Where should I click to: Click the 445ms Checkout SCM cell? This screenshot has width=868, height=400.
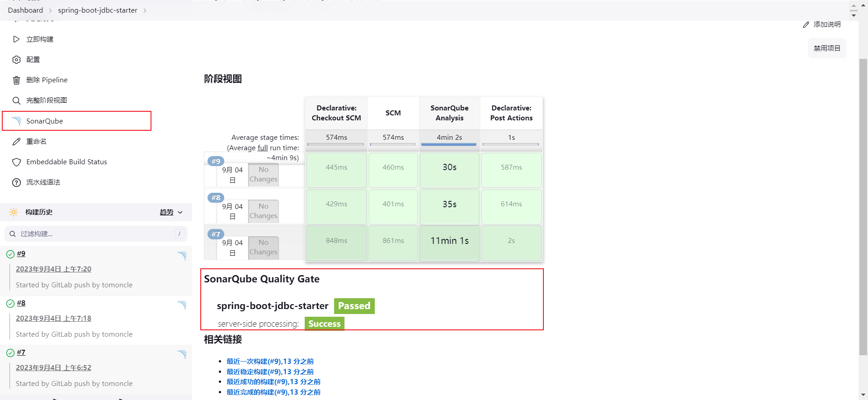click(336, 170)
